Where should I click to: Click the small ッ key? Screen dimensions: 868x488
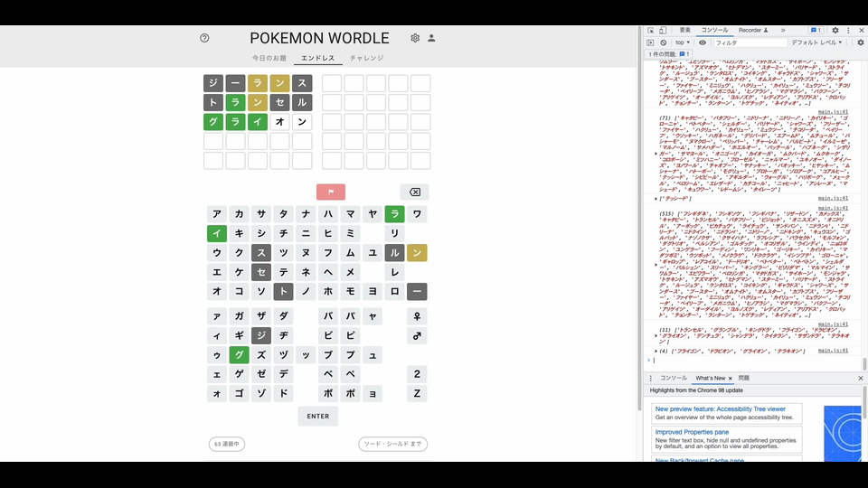[306, 355]
